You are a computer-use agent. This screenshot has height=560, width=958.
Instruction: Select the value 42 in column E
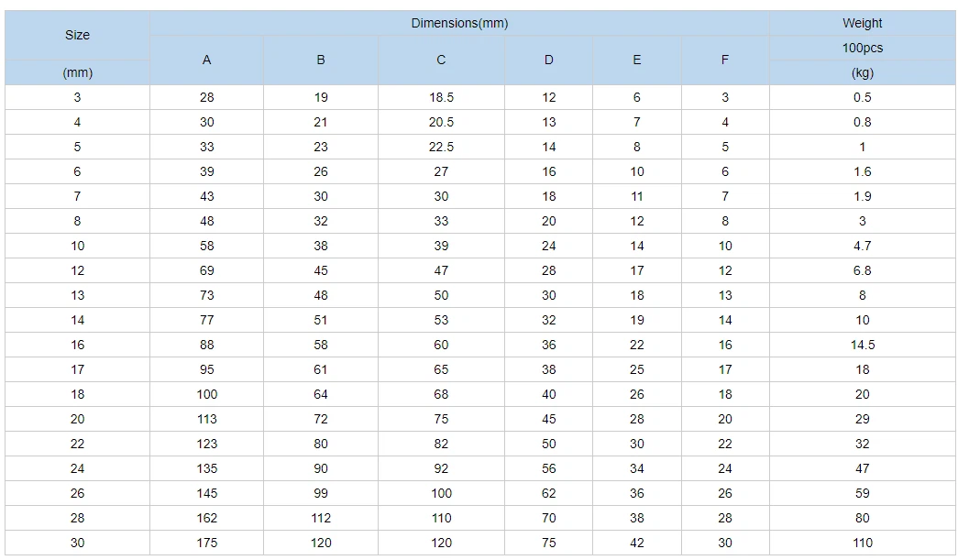(x=636, y=543)
